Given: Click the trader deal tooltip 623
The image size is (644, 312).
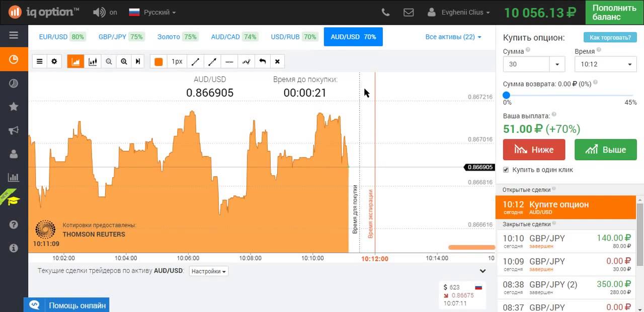Looking at the screenshot, I should pos(462,295).
